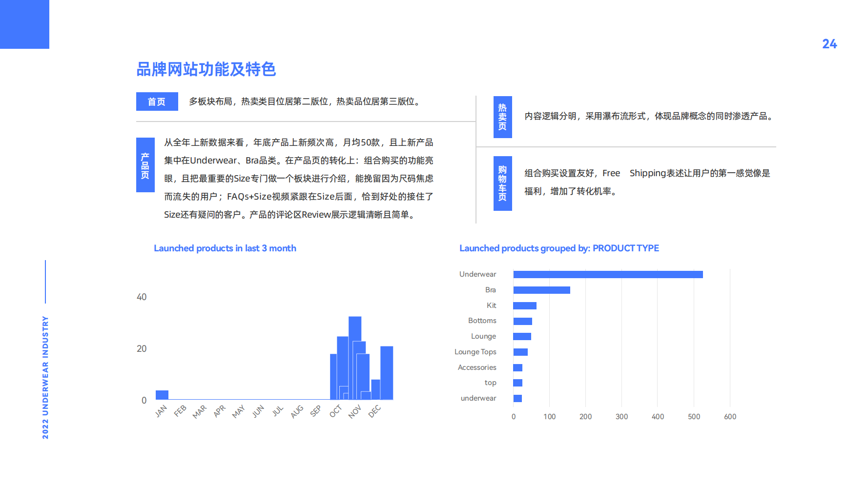868x488 pixels.
Task: Click the tallest bar in the monthly chart
Action: click(x=355, y=328)
